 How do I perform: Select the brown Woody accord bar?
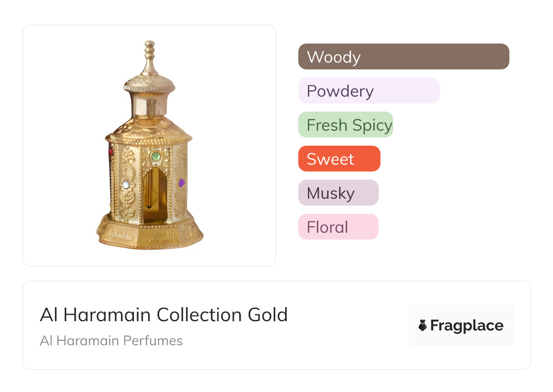[x=403, y=57]
